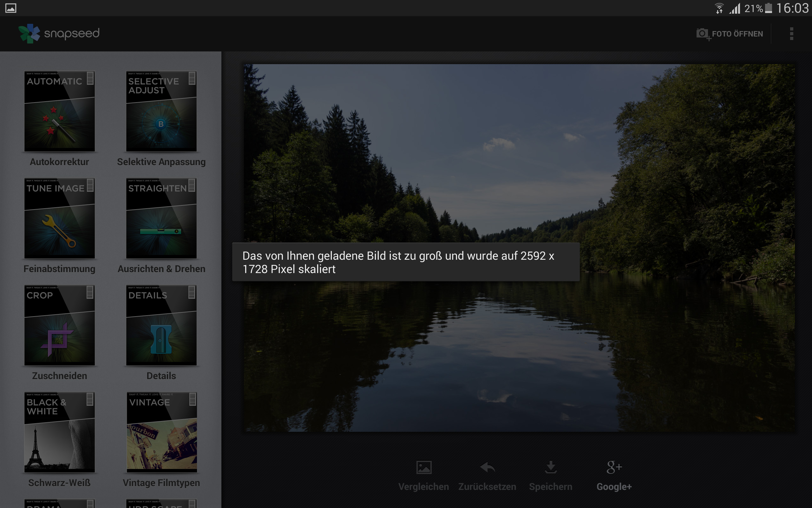The width and height of the screenshot is (812, 508).
Task: Open the Automatic (Autokorrektur) tool tile
Action: (x=59, y=111)
